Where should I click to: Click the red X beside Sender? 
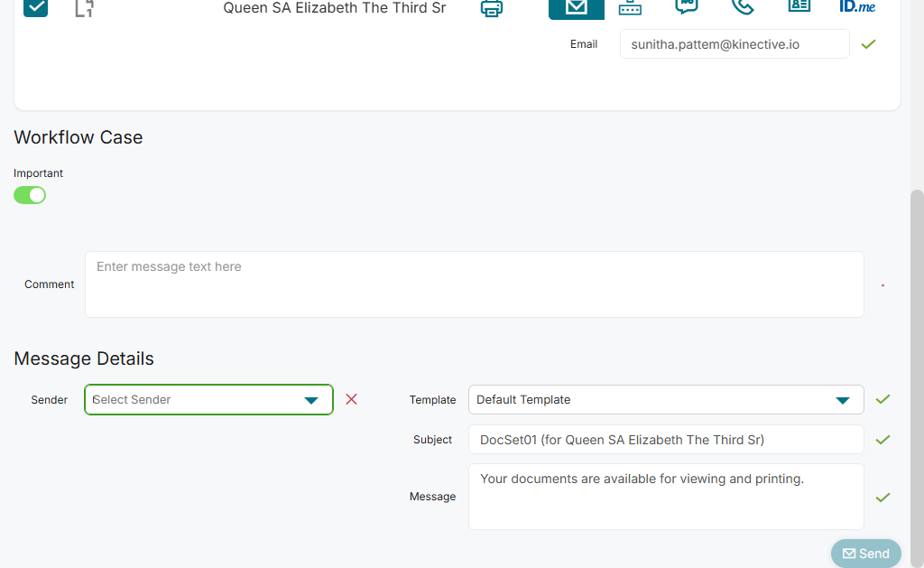point(352,399)
